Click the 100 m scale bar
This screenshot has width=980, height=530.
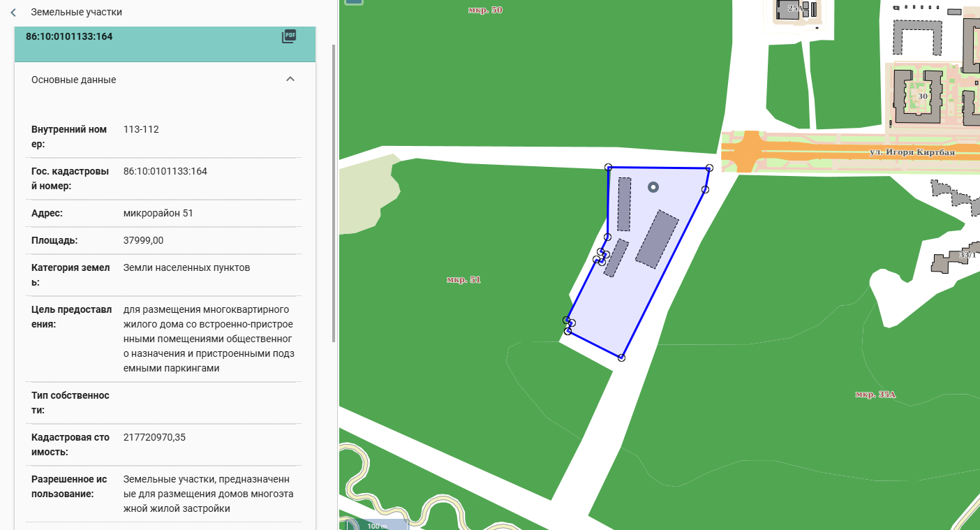[x=377, y=525]
